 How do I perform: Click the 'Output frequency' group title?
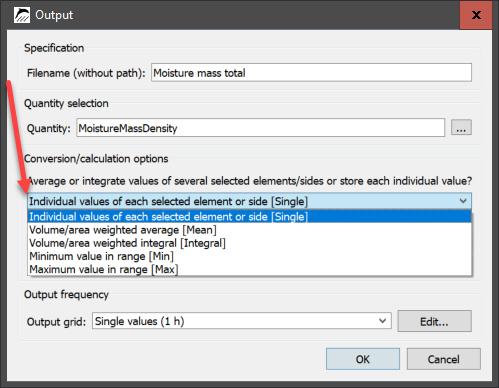pos(66,295)
